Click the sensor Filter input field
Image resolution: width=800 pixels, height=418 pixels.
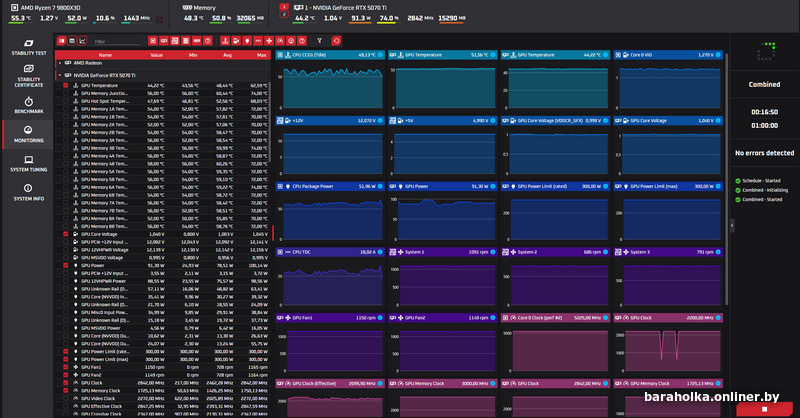click(117, 41)
